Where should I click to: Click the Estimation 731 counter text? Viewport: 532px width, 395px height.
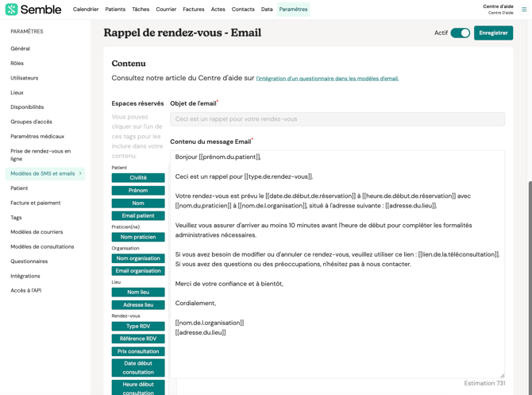tap(484, 383)
